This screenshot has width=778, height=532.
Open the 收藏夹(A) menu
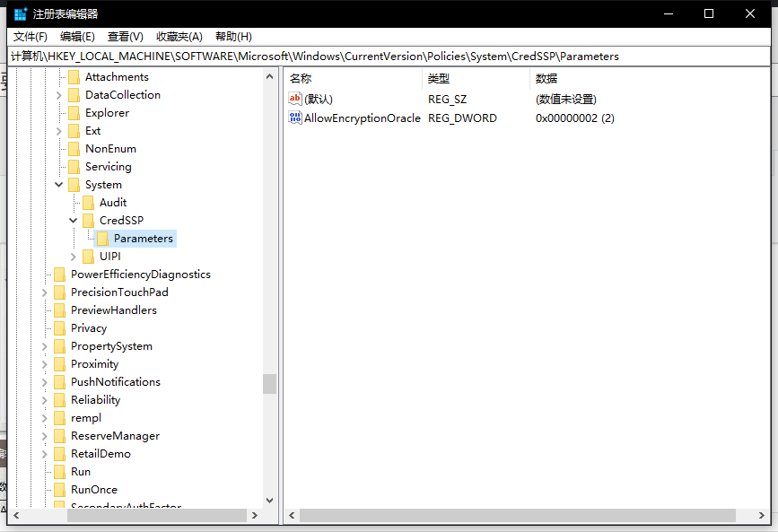pos(179,37)
